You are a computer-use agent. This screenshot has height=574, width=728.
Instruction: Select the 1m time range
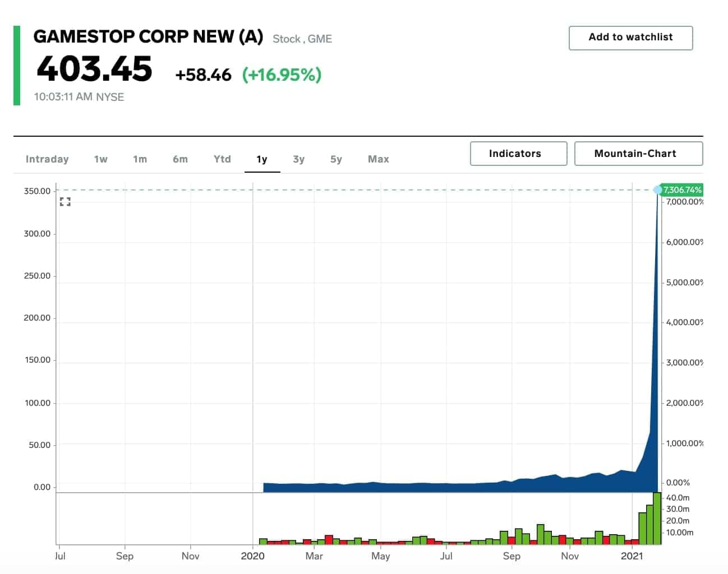pyautogui.click(x=140, y=159)
